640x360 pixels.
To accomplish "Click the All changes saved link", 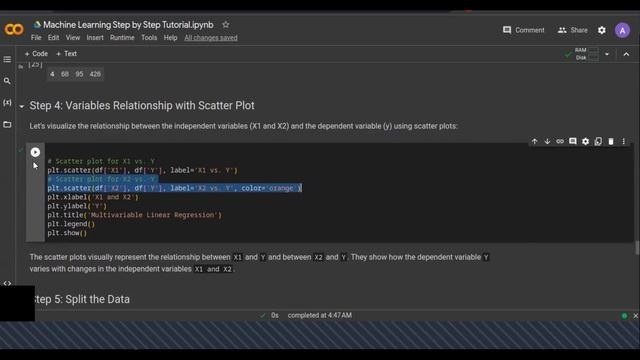I will (x=211, y=38).
